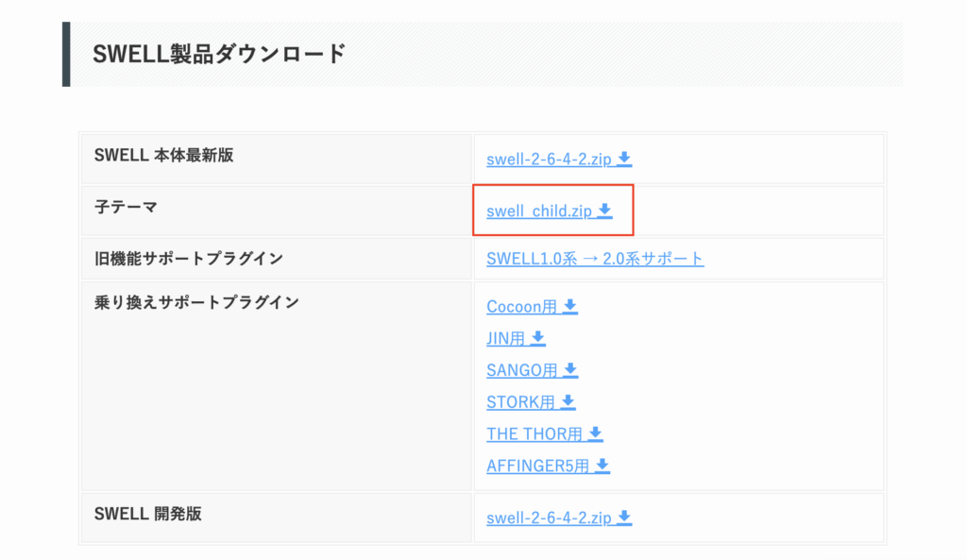The width and height of the screenshot is (967, 560).
Task: Open the AFFINGER5用 plugin link
Action: coord(538,466)
